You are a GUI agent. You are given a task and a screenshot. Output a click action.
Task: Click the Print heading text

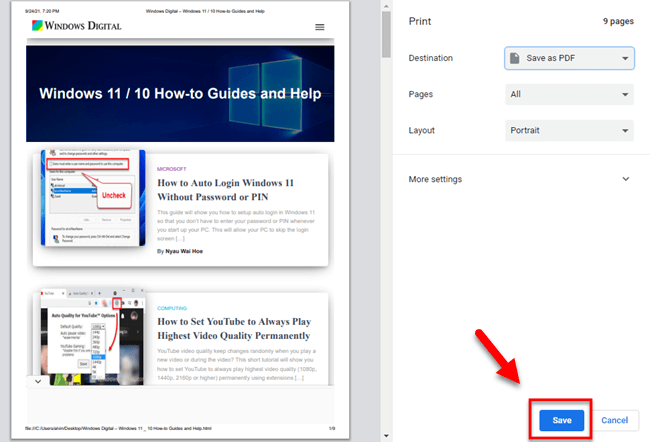[420, 21]
